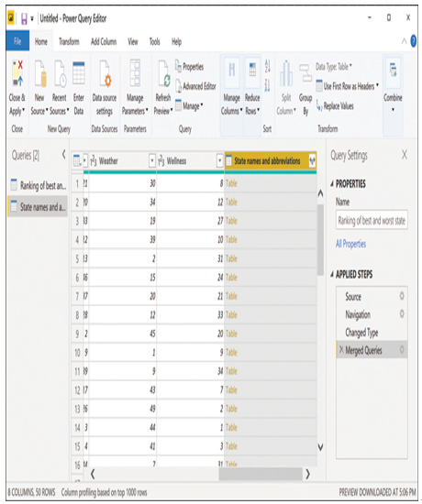This screenshot has width=422, height=504.
Task: Open the Advanced Editor
Action: tap(195, 86)
